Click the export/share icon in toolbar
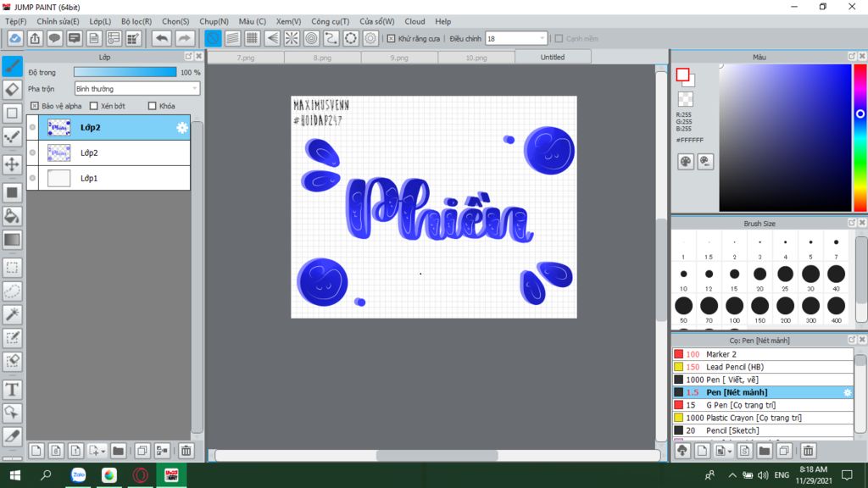The image size is (868, 488). pyautogui.click(x=35, y=38)
